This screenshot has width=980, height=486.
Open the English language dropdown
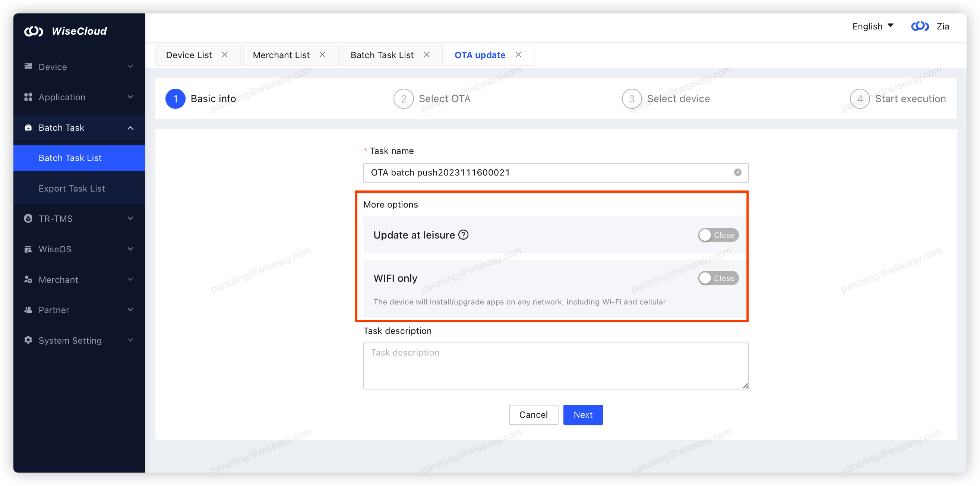coord(873,26)
